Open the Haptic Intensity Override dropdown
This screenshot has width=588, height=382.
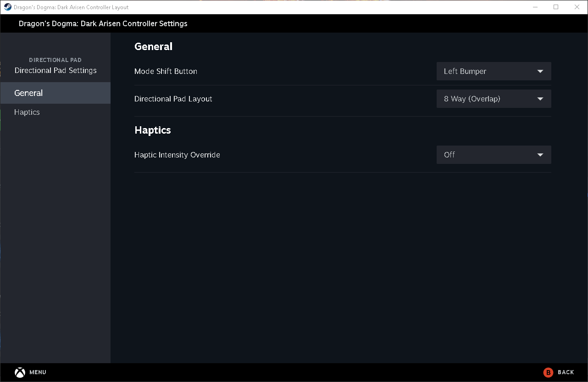click(494, 155)
